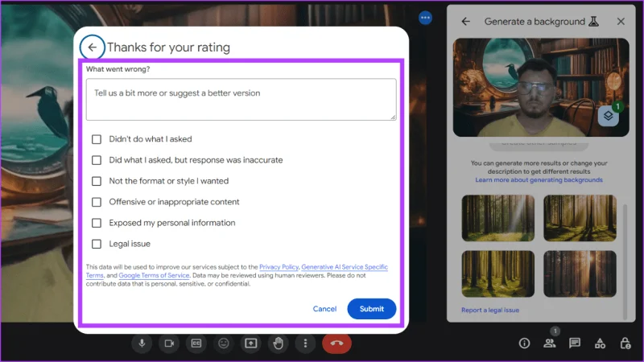Submit the feedback form

tap(372, 309)
